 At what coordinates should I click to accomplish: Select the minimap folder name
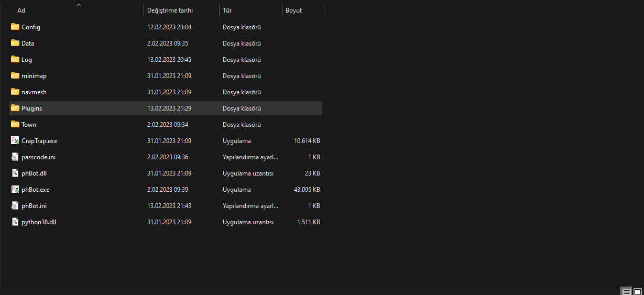[34, 76]
